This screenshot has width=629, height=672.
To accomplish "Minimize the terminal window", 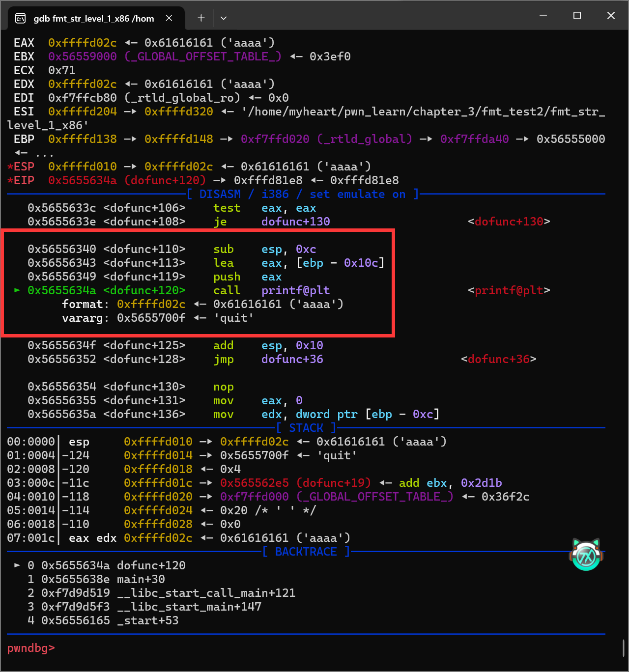I will coord(543,16).
